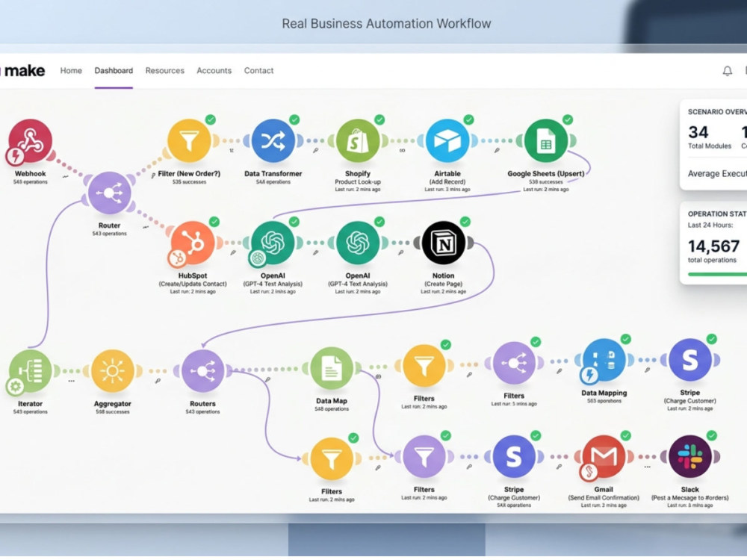The width and height of the screenshot is (747, 560).
Task: Select the yellow Filters module after Data Map
Action: point(424,366)
